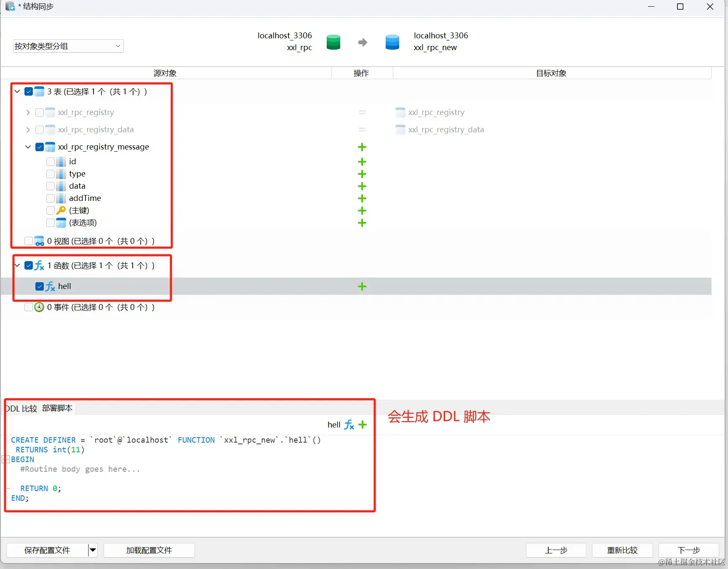Check the xxl_rpc_registry_data table checkbox
Image resolution: width=728 pixels, height=569 pixels.
[x=40, y=130]
